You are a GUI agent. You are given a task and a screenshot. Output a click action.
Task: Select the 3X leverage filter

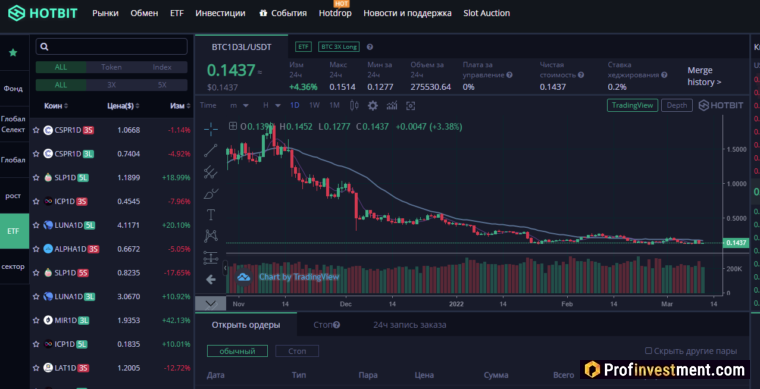coord(111,85)
